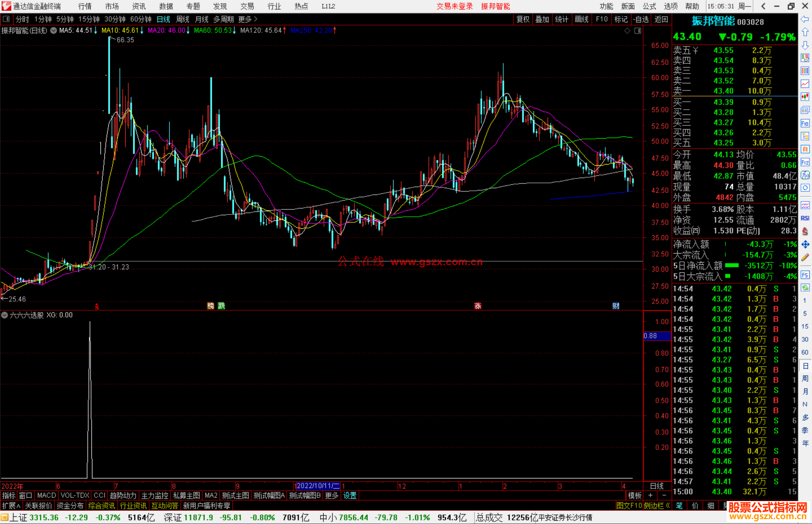The height and width of the screenshot is (524, 812).
Task: Switch to the 周线 period tab
Action: tap(182, 19)
